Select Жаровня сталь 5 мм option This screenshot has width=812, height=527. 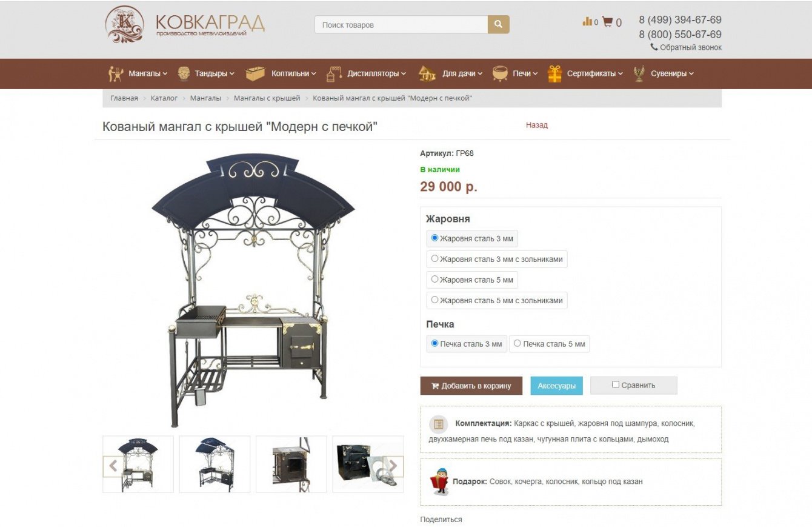click(471, 280)
